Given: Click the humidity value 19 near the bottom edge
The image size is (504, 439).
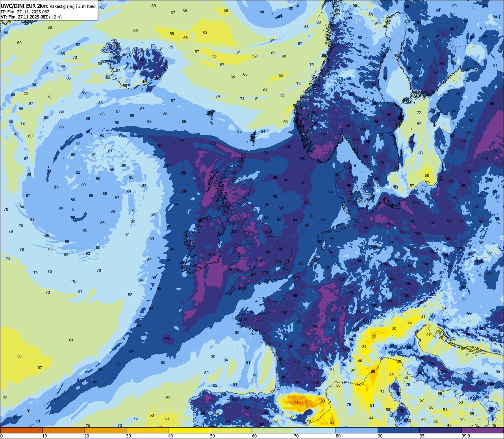Looking at the screenshot, I should click(x=309, y=421).
